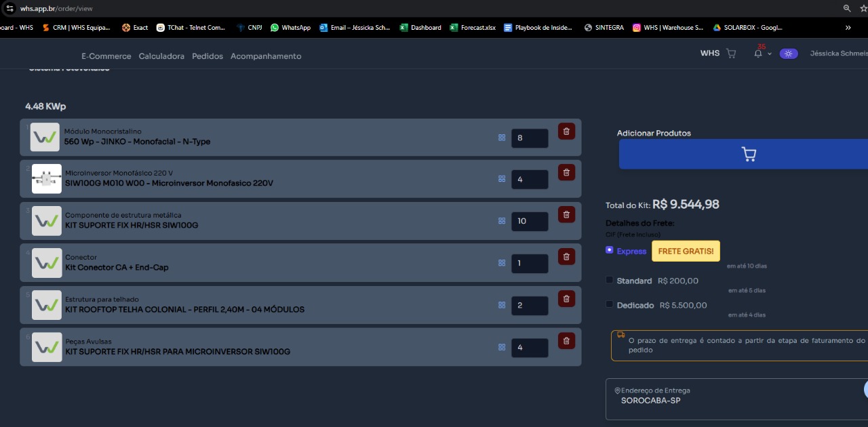Remove the SIW100G microinversor with trash icon
Screen dimensions: 868x427
[566, 173]
